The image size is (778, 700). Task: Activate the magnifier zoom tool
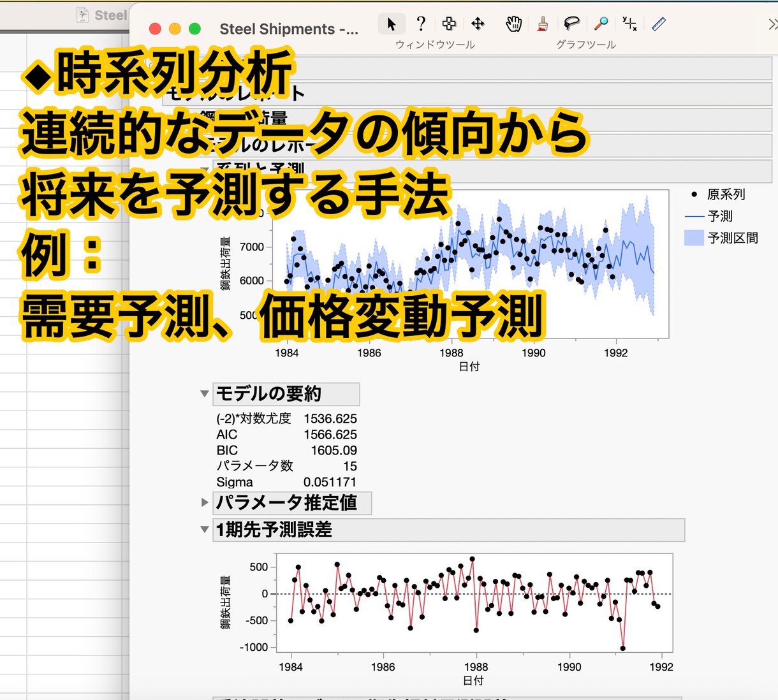(601, 24)
